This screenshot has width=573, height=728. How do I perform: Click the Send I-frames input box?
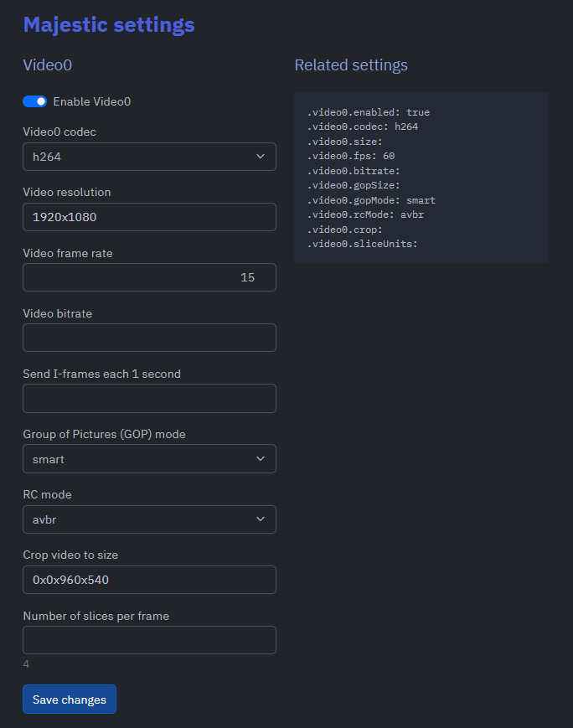click(x=149, y=398)
